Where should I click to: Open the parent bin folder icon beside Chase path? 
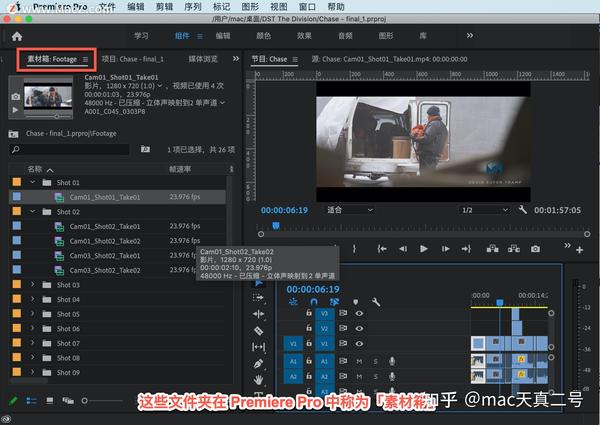(x=13, y=134)
